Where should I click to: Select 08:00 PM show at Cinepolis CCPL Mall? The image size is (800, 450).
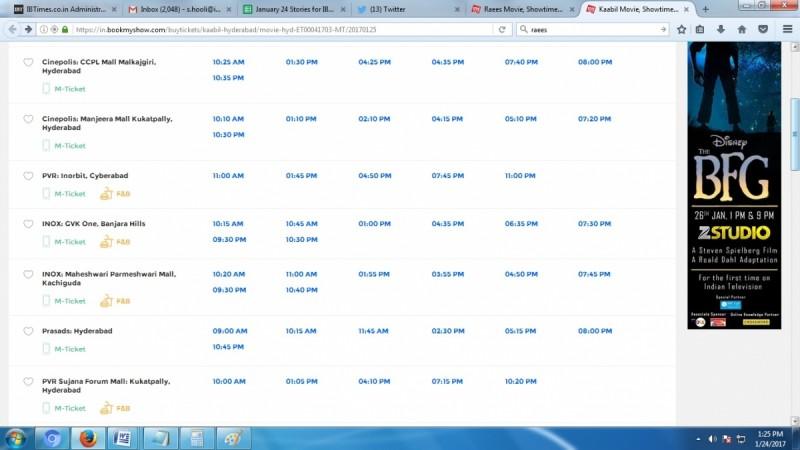(595, 62)
